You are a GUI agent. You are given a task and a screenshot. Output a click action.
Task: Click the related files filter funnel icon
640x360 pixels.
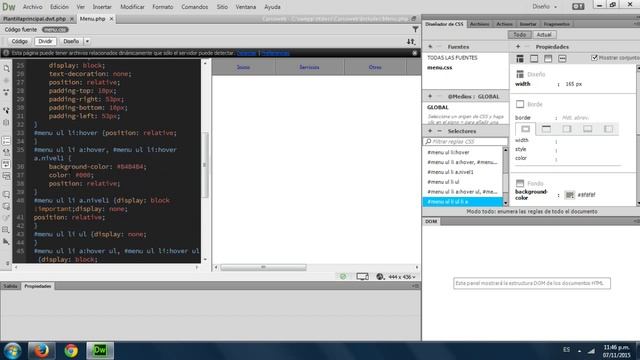click(x=415, y=29)
